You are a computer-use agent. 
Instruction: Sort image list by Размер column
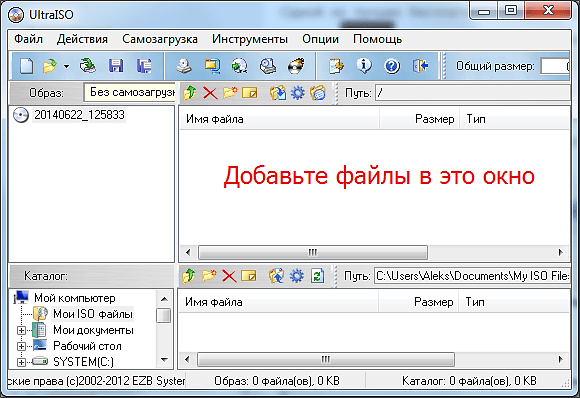point(419,119)
